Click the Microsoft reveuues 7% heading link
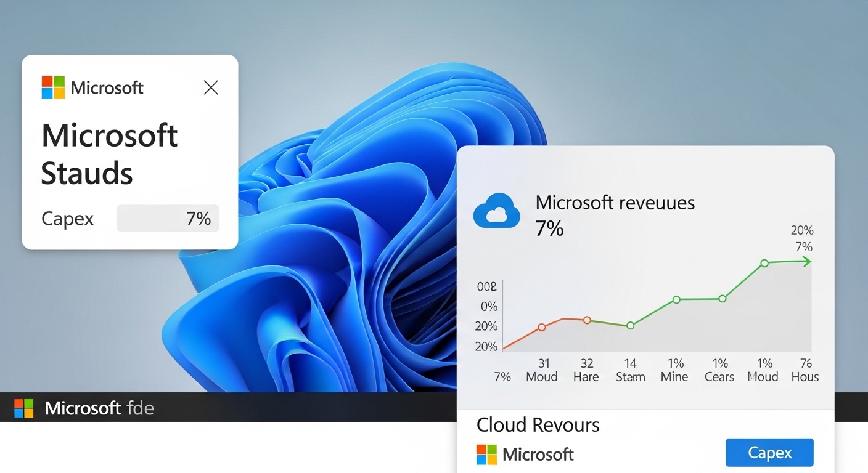This screenshot has height=473, width=868. click(x=615, y=202)
